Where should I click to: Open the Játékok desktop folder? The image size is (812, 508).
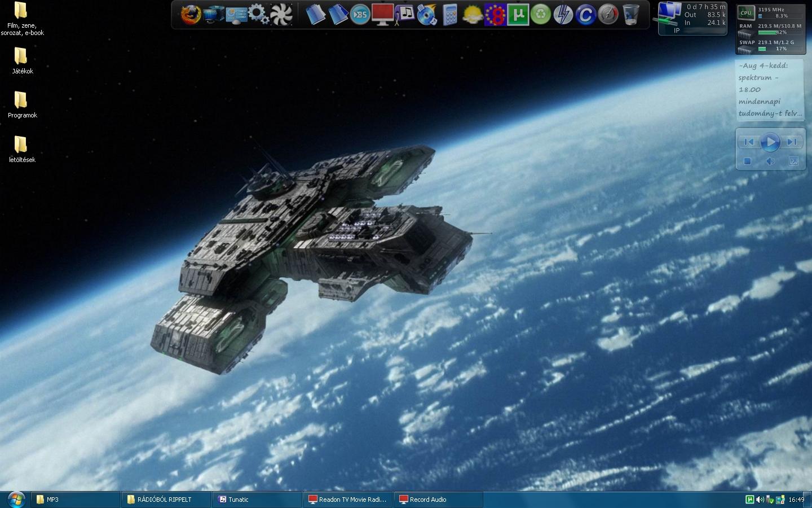(x=21, y=60)
